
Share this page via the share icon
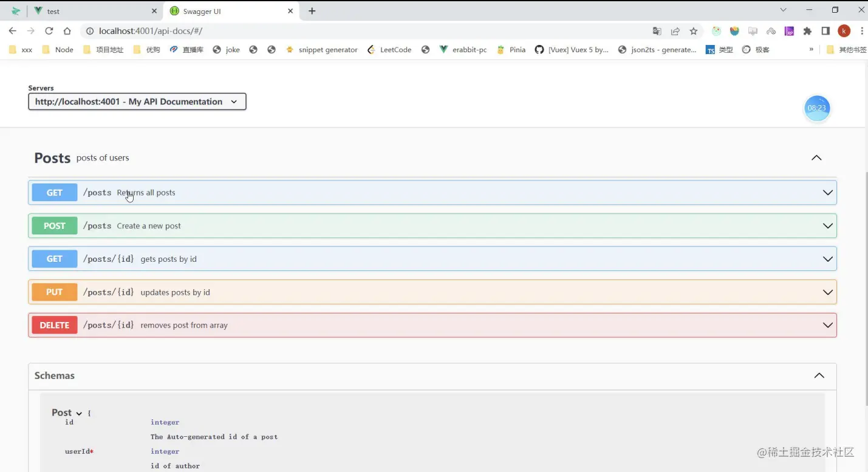[x=675, y=31]
